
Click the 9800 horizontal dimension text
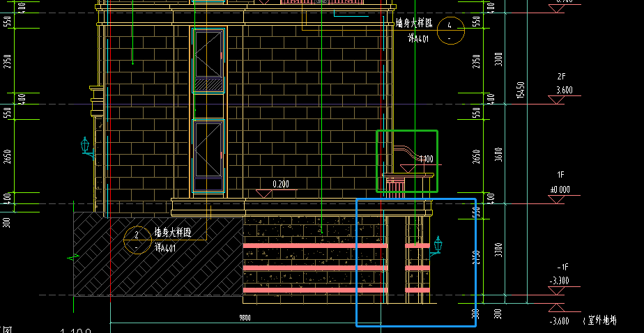245,318
